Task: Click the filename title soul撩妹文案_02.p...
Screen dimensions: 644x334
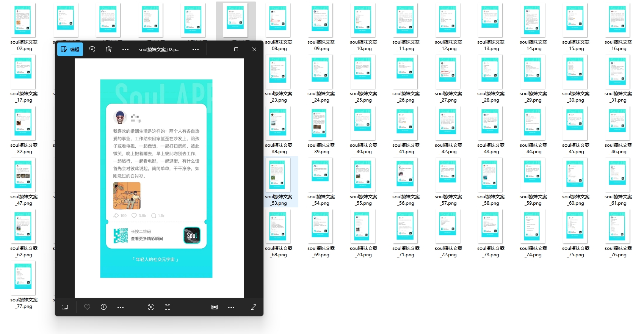Action: click(x=159, y=50)
